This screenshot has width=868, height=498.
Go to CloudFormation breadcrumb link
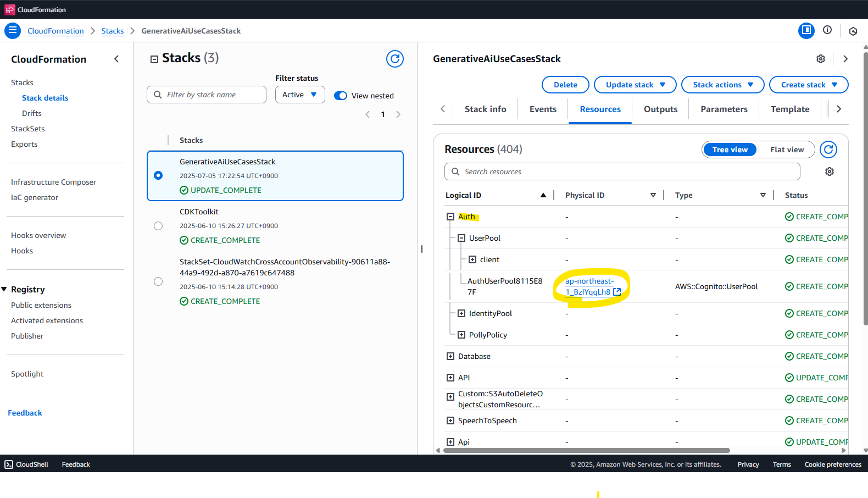[x=55, y=31]
